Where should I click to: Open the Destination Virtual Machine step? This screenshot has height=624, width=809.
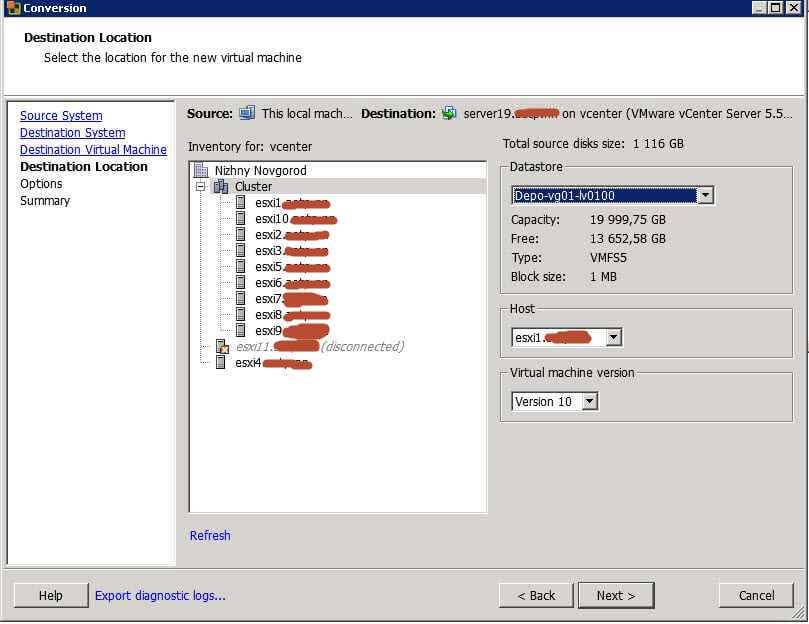pos(93,150)
